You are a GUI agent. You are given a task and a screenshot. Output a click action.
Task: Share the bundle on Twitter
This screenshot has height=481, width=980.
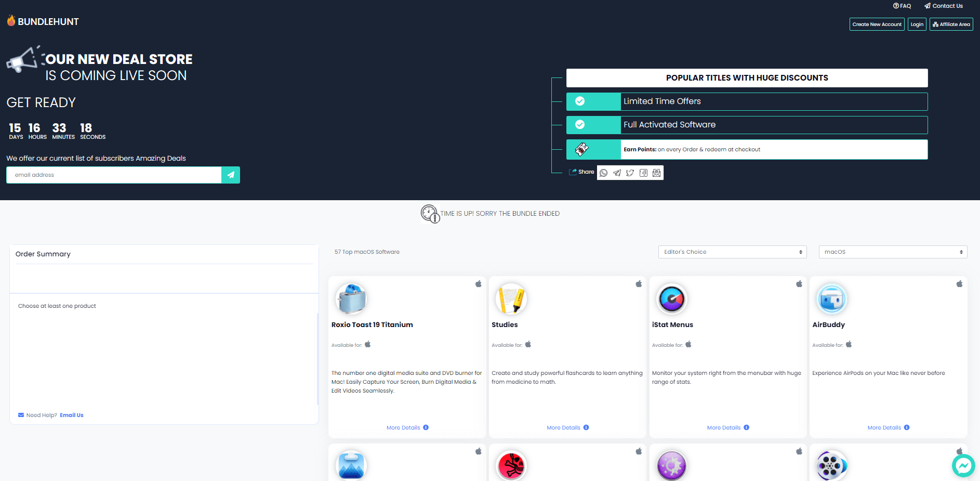[630, 173]
